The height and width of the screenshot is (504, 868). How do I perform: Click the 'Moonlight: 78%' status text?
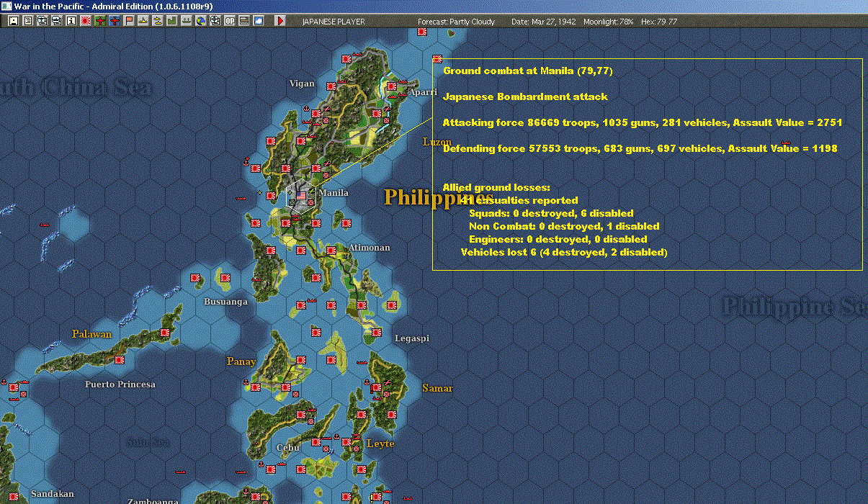point(609,22)
